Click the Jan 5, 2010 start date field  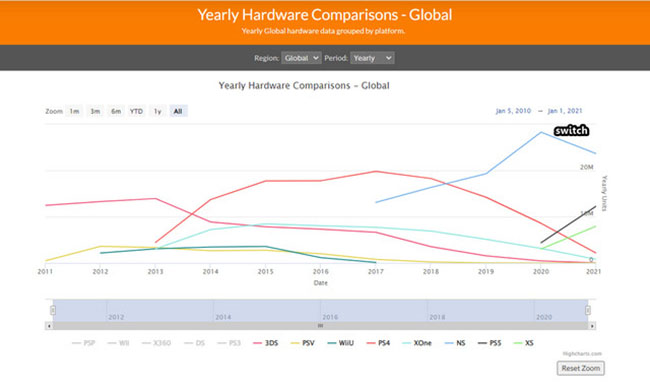point(513,111)
